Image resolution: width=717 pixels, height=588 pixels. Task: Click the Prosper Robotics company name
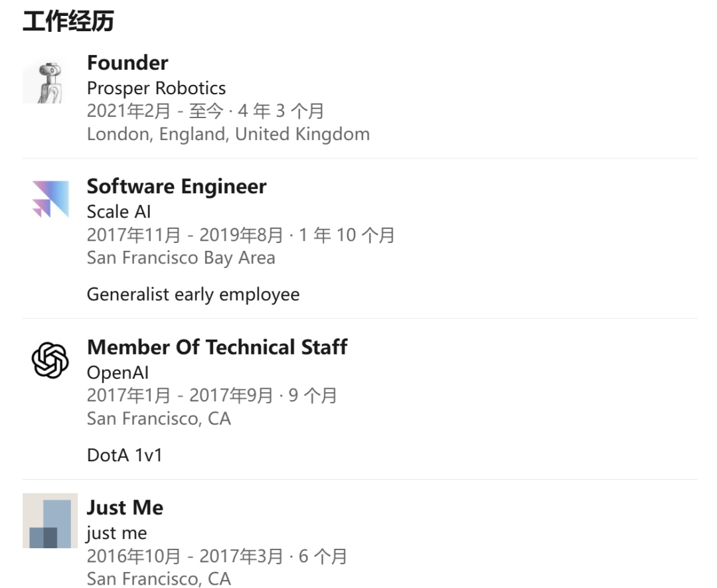pos(156,88)
